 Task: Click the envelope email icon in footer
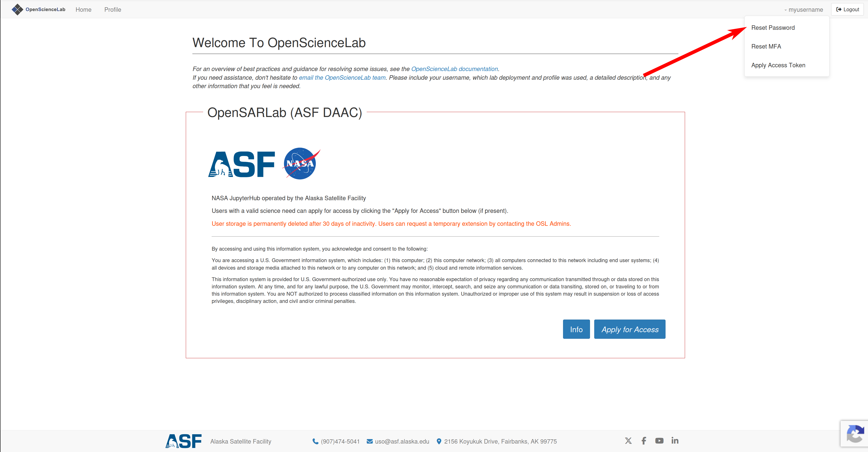[370, 441]
